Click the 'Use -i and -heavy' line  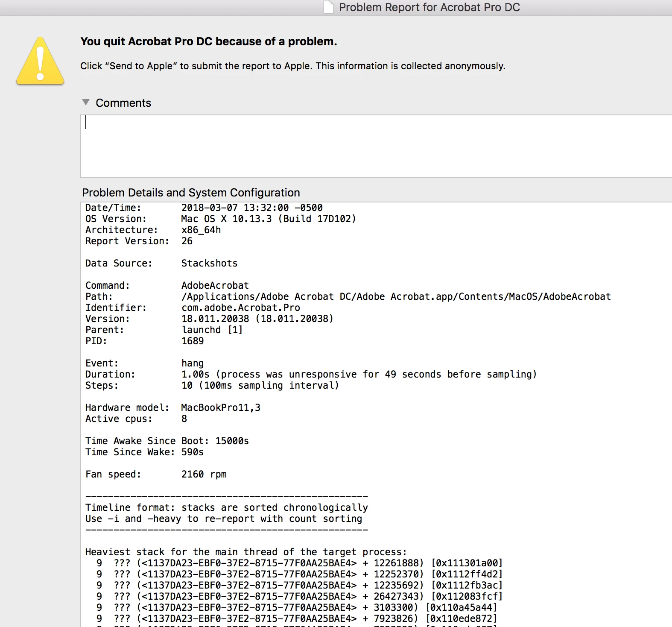coord(224,519)
